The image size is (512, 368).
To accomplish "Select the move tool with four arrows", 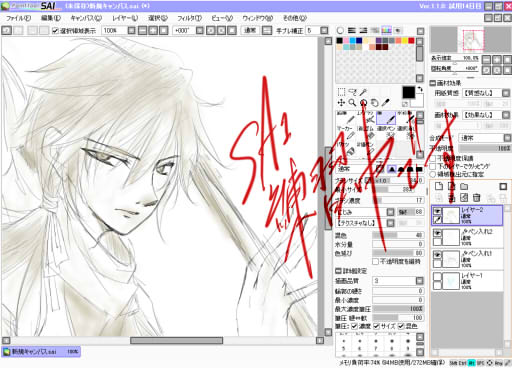I will (x=341, y=103).
